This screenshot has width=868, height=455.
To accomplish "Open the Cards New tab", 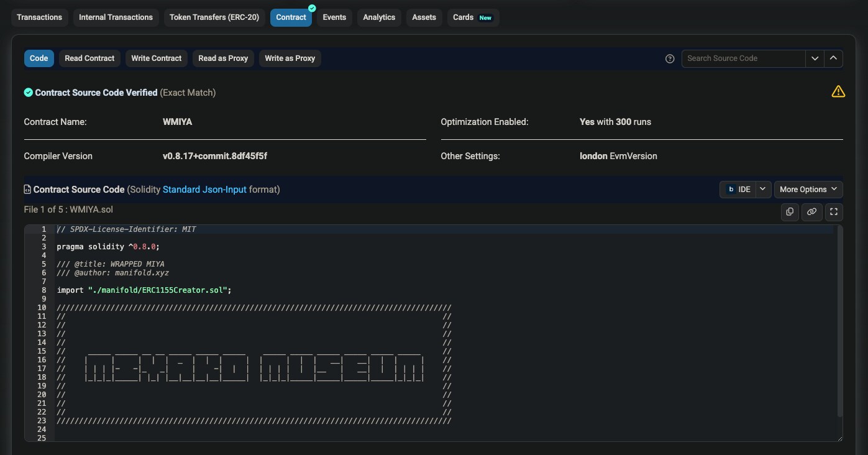I will point(472,17).
